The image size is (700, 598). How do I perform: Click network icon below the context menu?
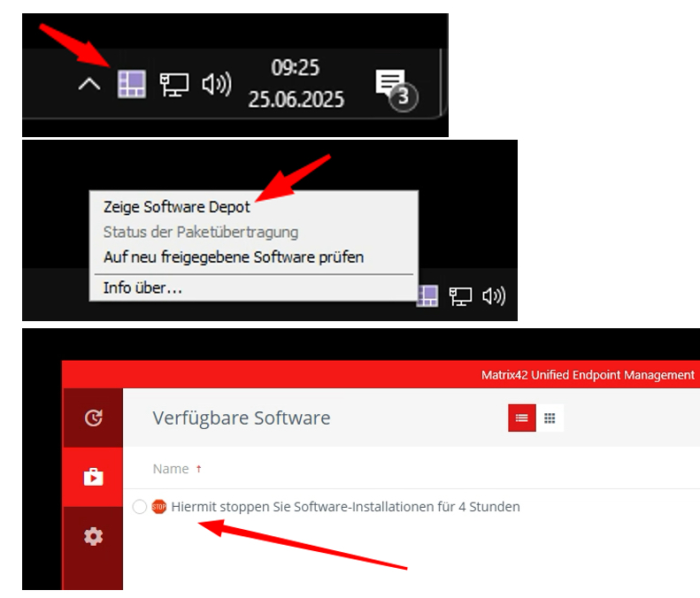460,296
